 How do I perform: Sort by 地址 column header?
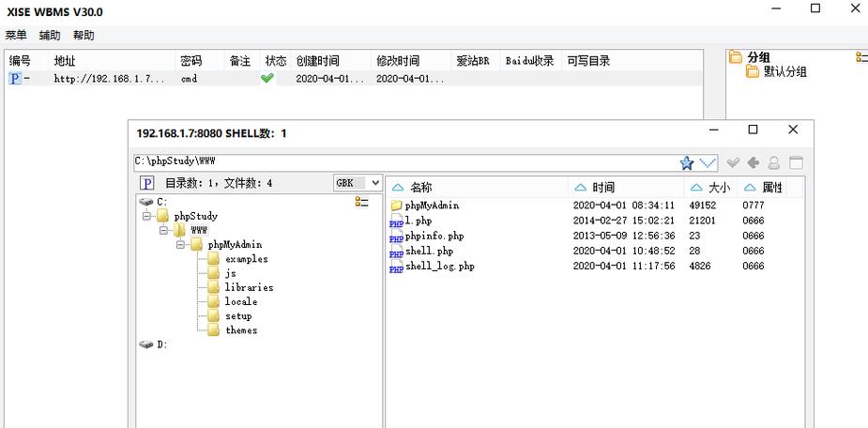pyautogui.click(x=64, y=61)
